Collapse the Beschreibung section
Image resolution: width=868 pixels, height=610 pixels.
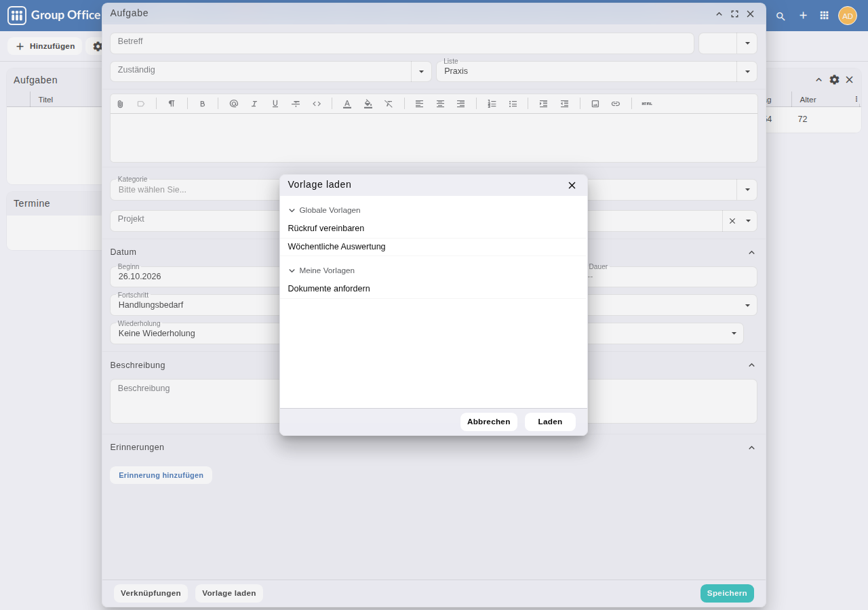pos(751,365)
